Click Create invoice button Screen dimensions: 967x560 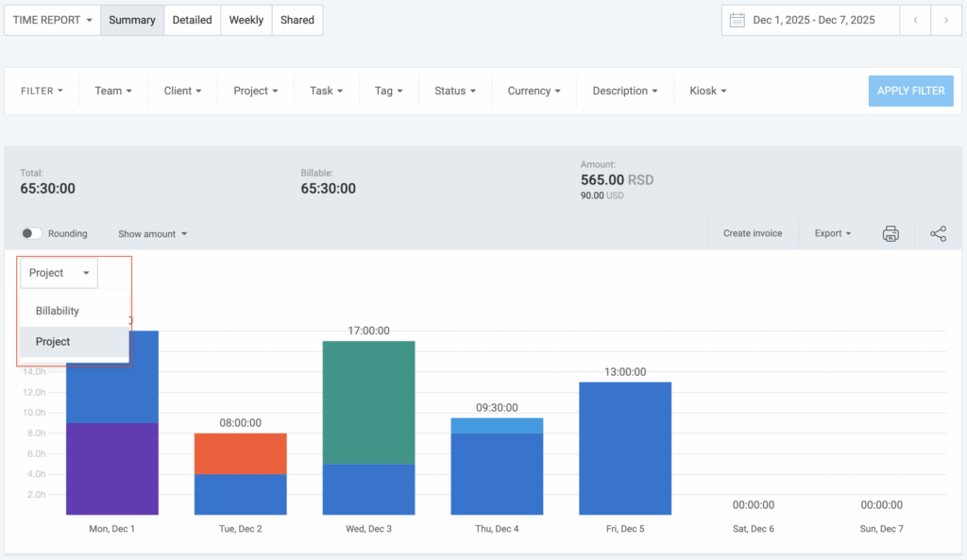[x=753, y=233]
